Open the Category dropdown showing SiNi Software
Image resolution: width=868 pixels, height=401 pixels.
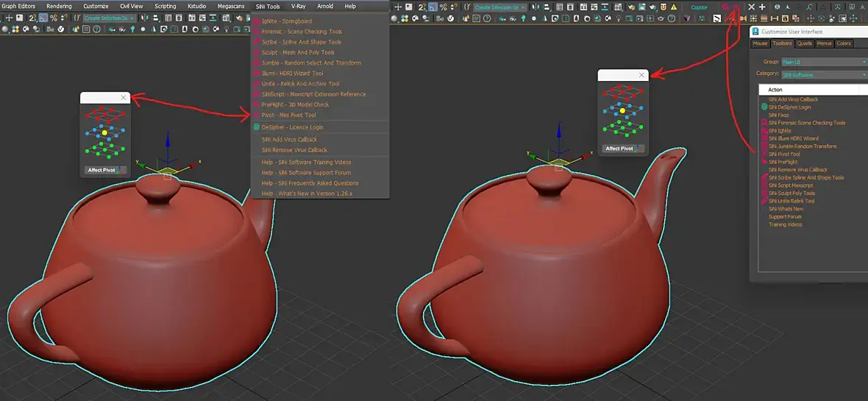point(825,74)
